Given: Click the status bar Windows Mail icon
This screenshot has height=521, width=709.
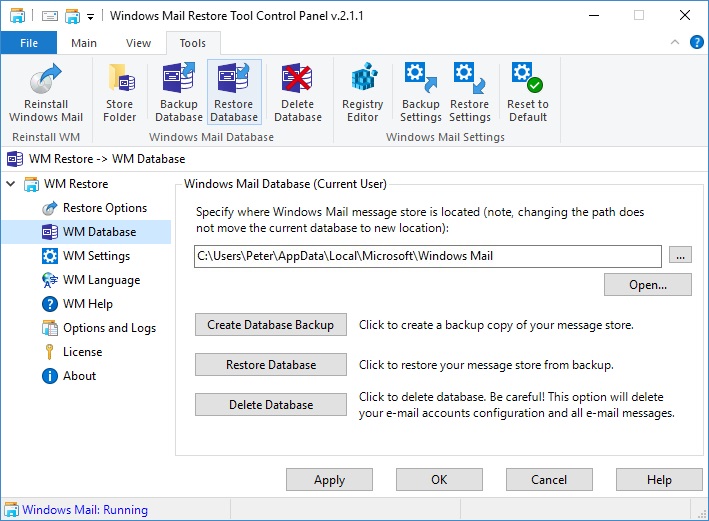Looking at the screenshot, I should [x=11, y=510].
